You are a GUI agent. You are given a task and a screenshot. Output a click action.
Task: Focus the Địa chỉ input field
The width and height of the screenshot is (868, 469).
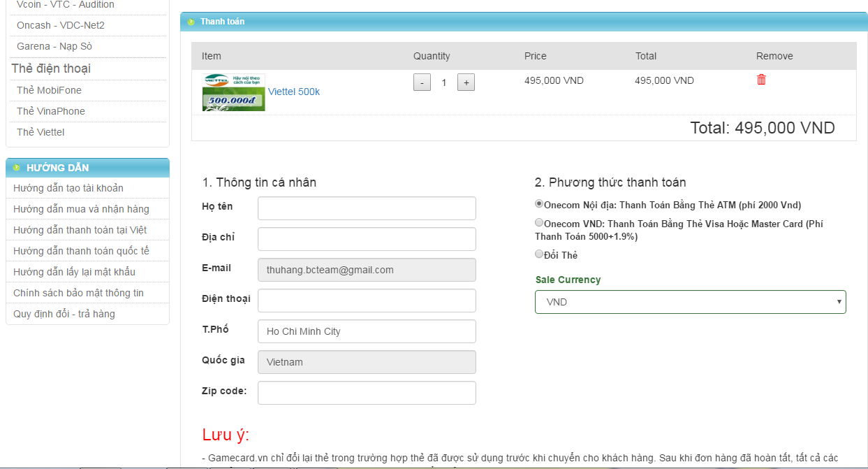pos(367,239)
